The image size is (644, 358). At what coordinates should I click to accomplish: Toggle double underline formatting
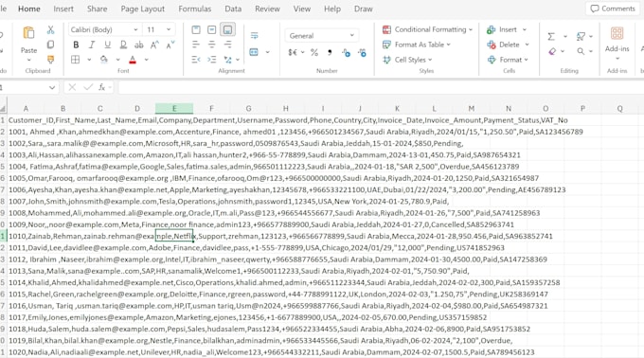point(123,45)
